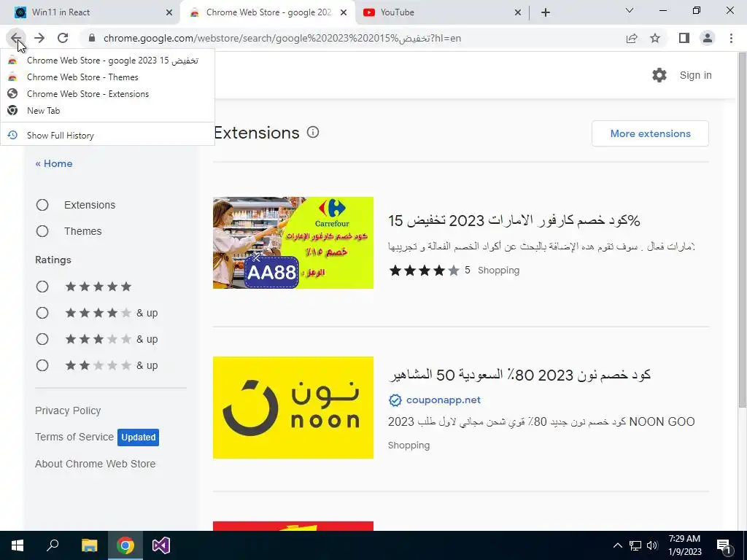
Task: Select the three stars & up filter
Action: (42, 339)
